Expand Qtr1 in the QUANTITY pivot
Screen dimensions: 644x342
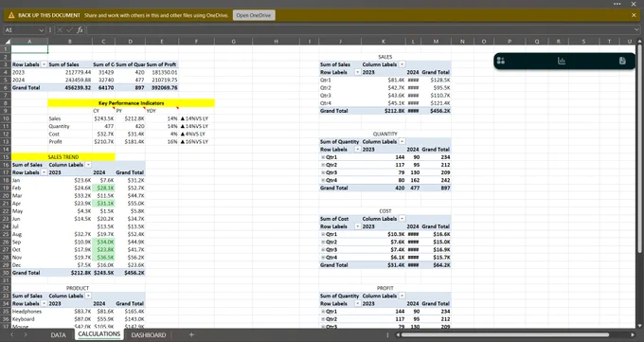(323, 157)
